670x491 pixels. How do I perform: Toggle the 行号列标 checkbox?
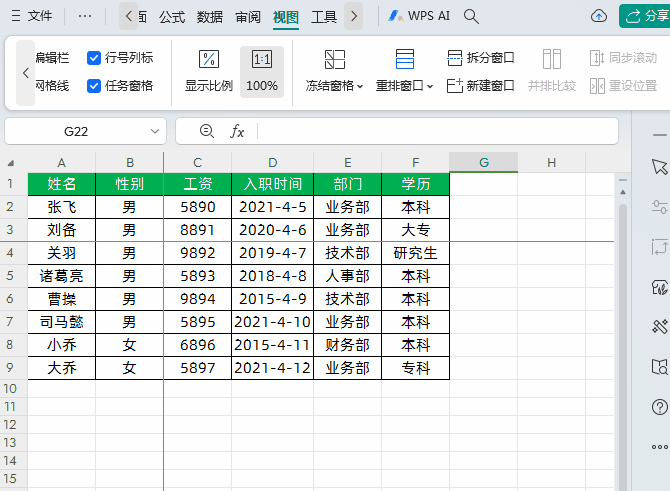[x=94, y=58]
